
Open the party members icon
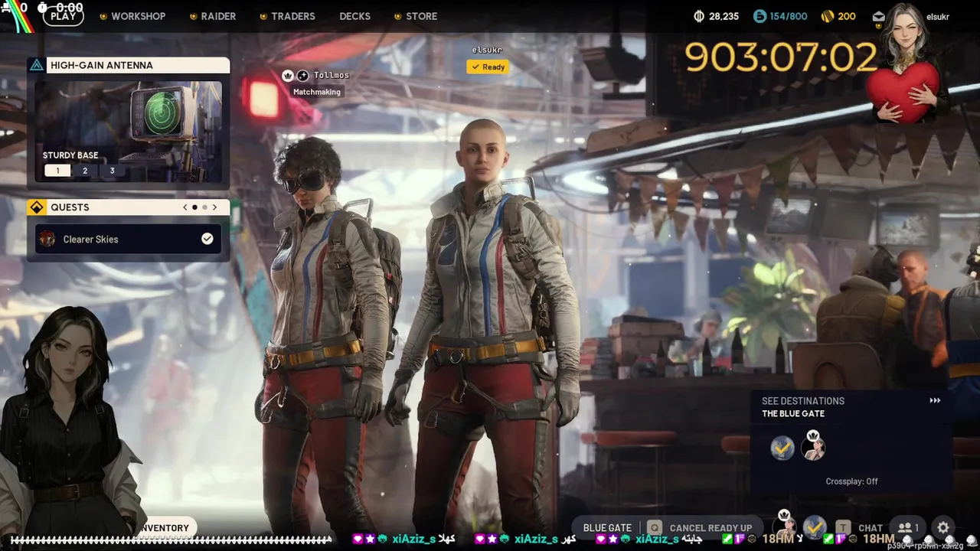click(x=908, y=528)
